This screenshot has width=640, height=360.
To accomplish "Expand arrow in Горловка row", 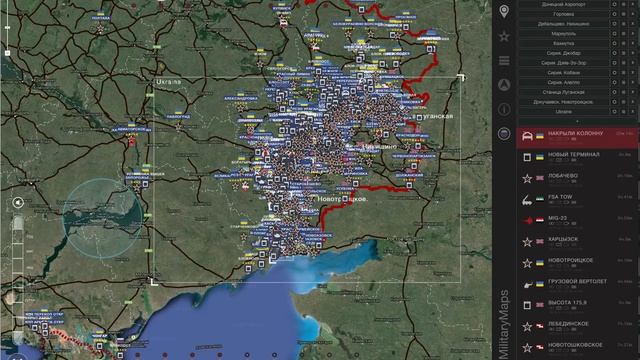I will tap(633, 14).
